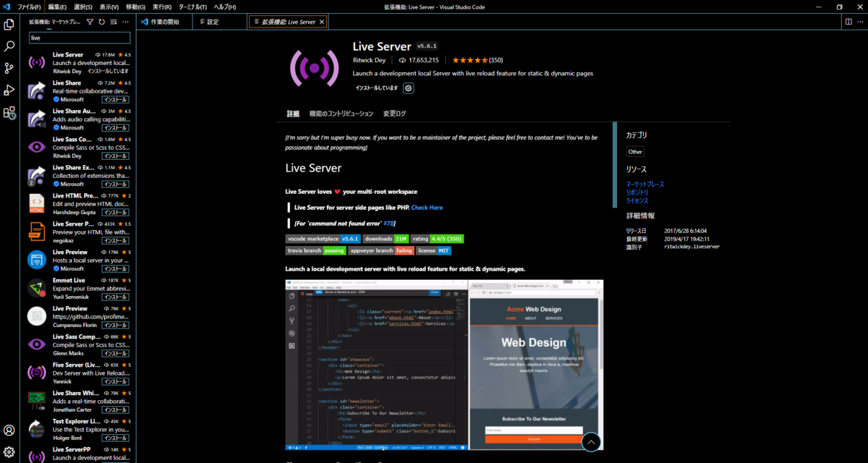Open the ヘルプ(H) menu

(225, 7)
